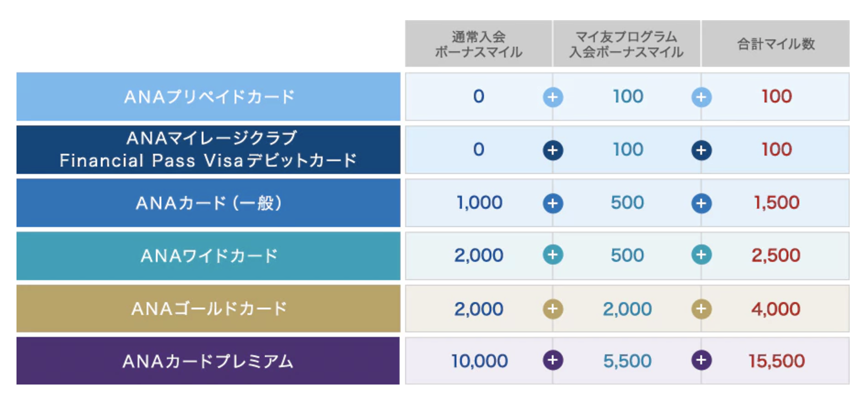Click the 1,000 value in the ANAカード(一般) row
The image size is (868, 401).
[479, 203]
